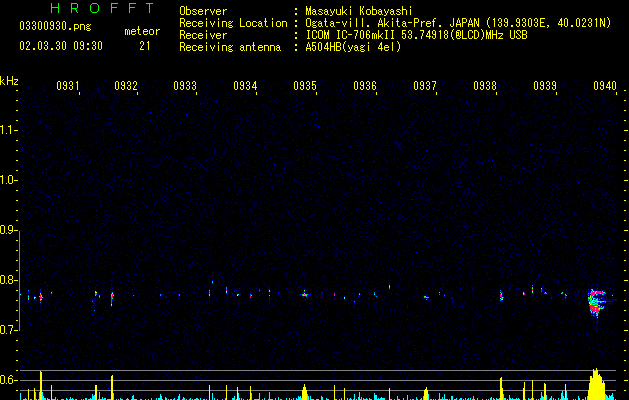Click the 0937 time marker
This screenshot has height=400, width=629.
pos(425,86)
